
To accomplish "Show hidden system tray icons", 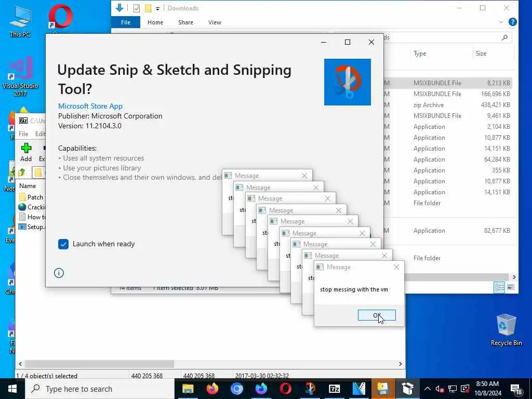I will pos(428,389).
